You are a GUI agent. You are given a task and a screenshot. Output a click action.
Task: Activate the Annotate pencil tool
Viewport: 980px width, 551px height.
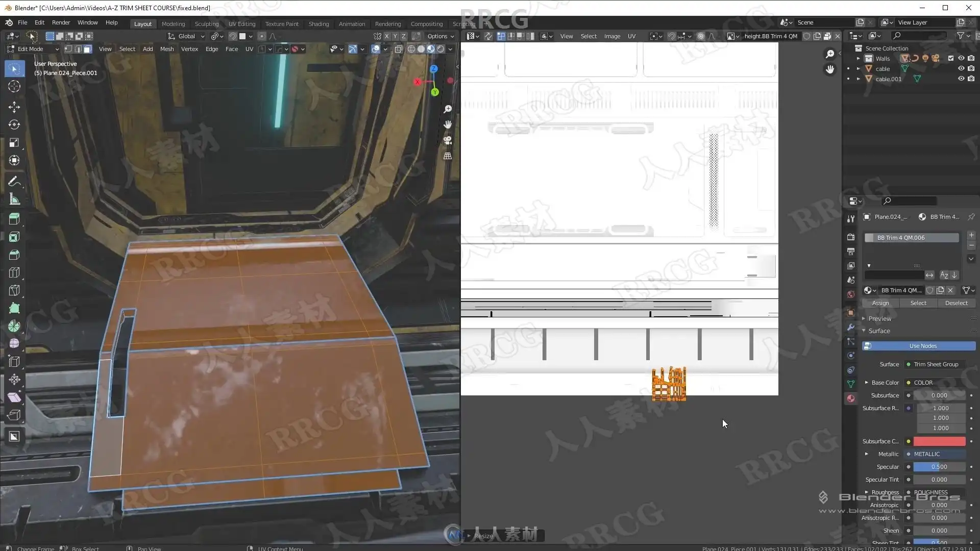[x=14, y=182]
